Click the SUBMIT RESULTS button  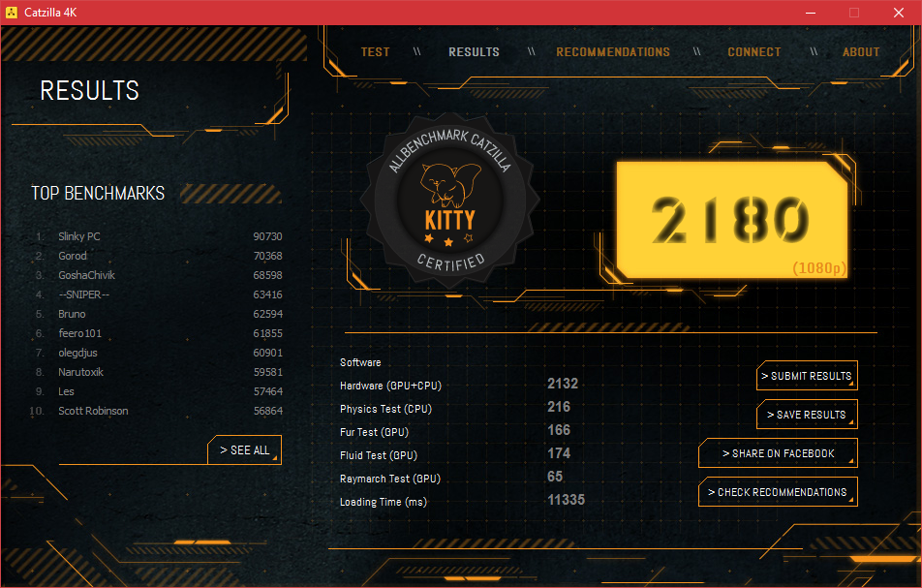[x=807, y=376]
